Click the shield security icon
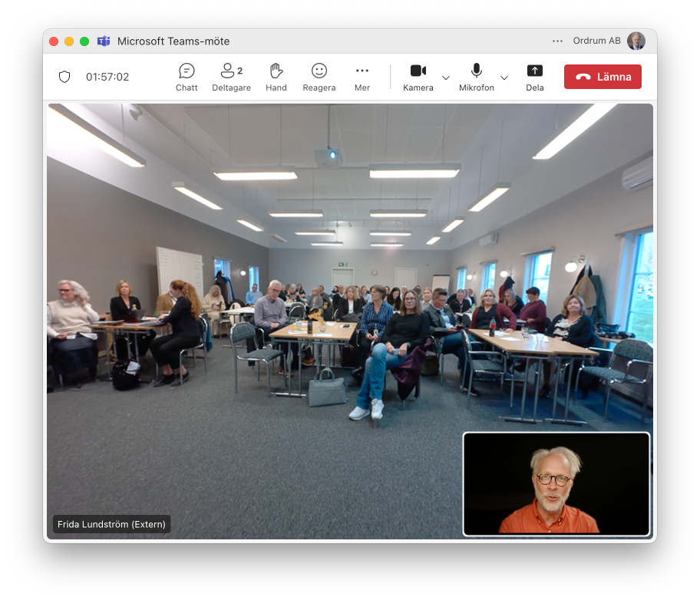This screenshot has width=700, height=600. click(x=64, y=77)
